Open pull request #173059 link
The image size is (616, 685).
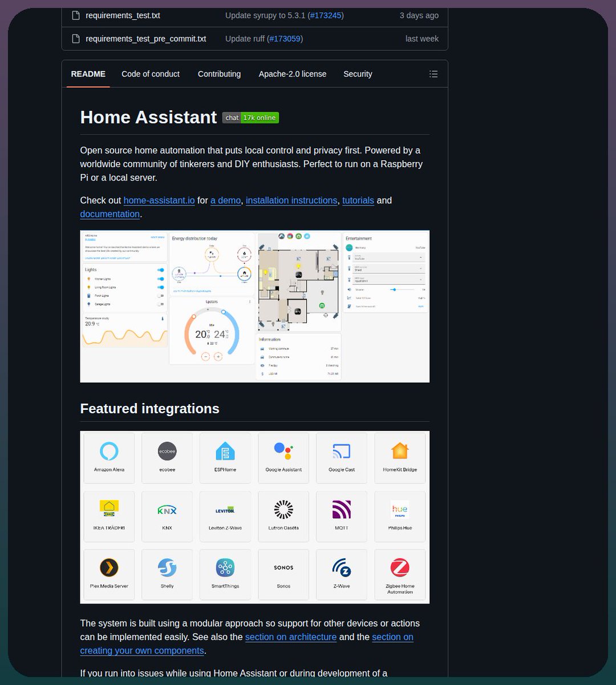285,39
